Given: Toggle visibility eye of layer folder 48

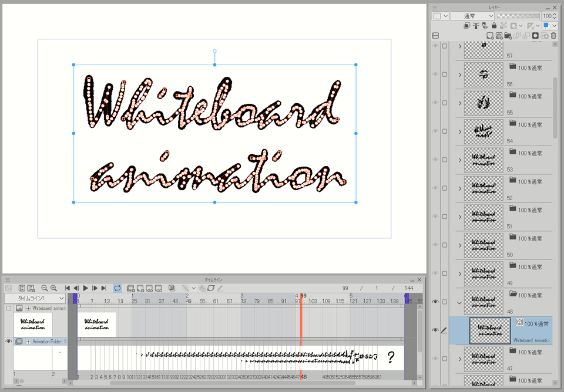Looking at the screenshot, I should (x=435, y=302).
